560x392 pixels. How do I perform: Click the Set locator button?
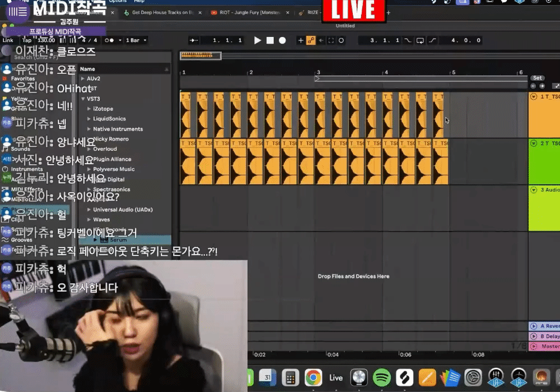click(x=537, y=78)
